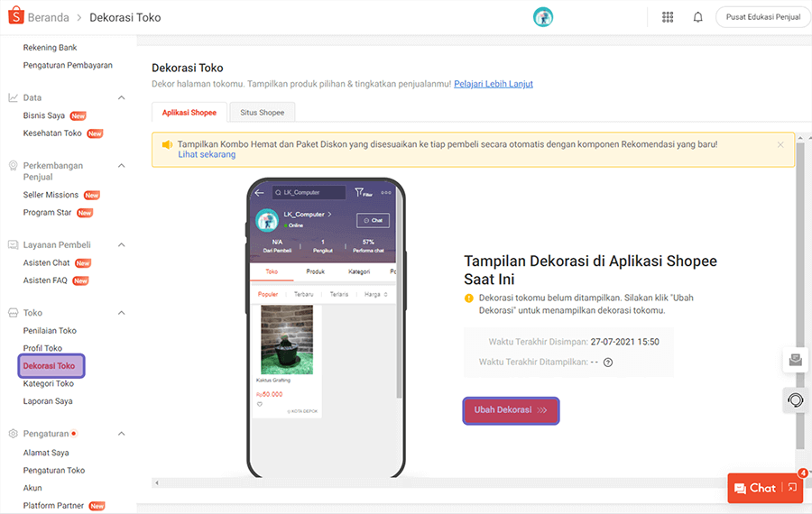Select Produk tab in phone preview
The width and height of the screenshot is (812, 514).
315,271
